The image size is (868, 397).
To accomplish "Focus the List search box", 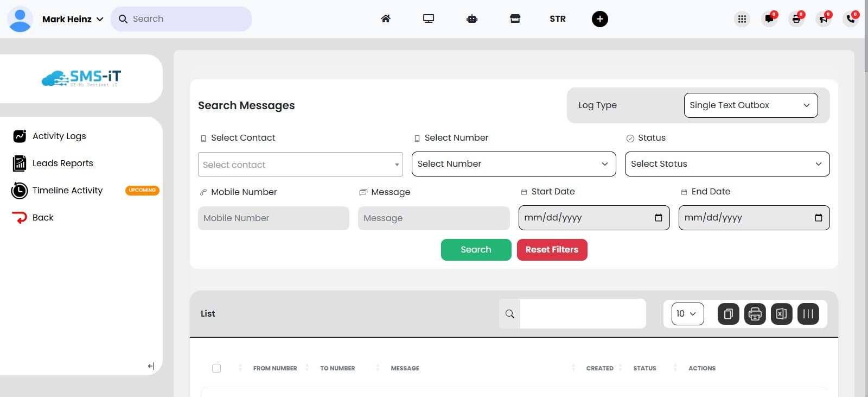I will coord(583,313).
